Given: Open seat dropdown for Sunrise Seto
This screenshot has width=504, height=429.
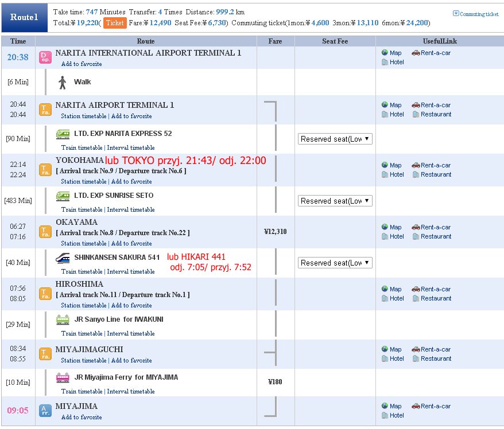Looking at the screenshot, I should click(x=335, y=201).
